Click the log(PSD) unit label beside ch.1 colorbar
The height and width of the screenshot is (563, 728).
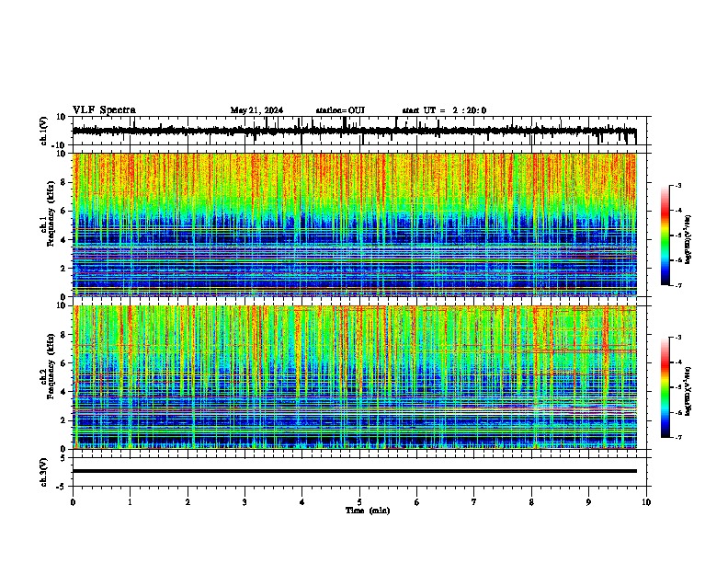(688, 240)
